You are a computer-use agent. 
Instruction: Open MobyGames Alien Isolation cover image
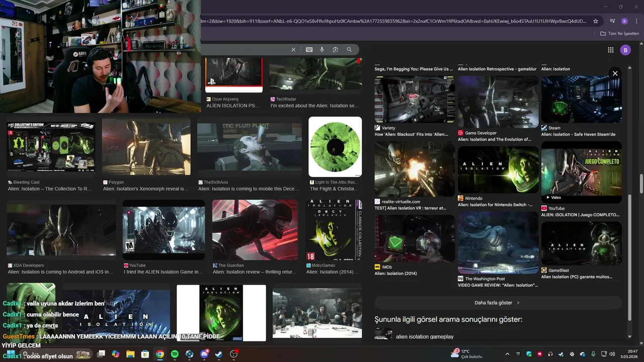pyautogui.click(x=334, y=230)
